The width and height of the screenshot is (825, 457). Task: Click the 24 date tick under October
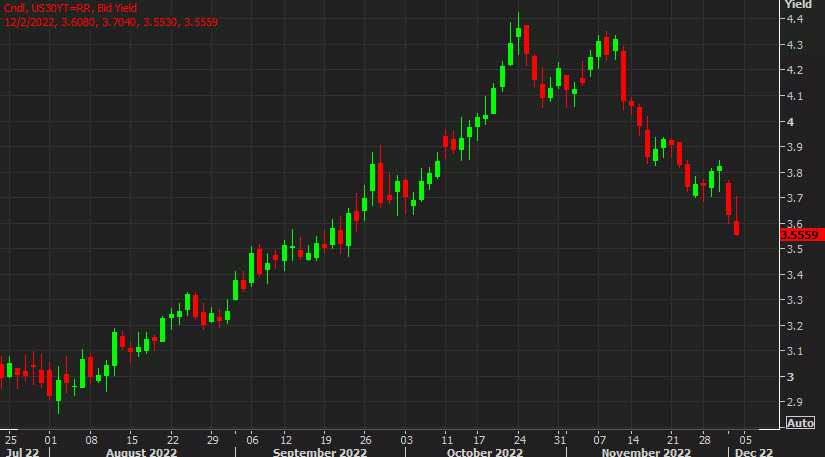[521, 438]
